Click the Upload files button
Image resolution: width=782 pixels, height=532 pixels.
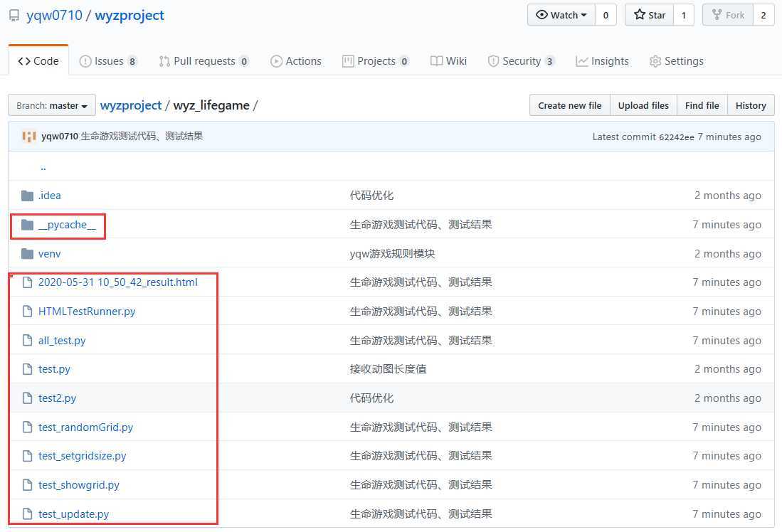(643, 105)
